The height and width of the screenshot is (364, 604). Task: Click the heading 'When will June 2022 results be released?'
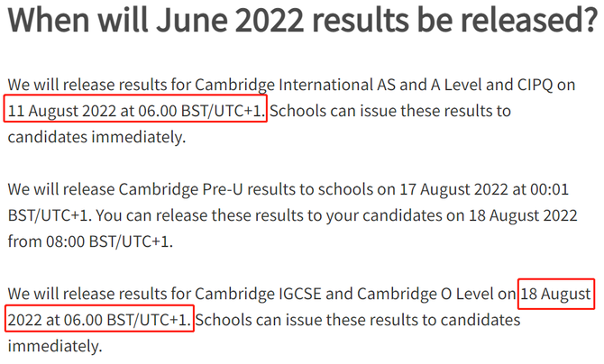302,20
